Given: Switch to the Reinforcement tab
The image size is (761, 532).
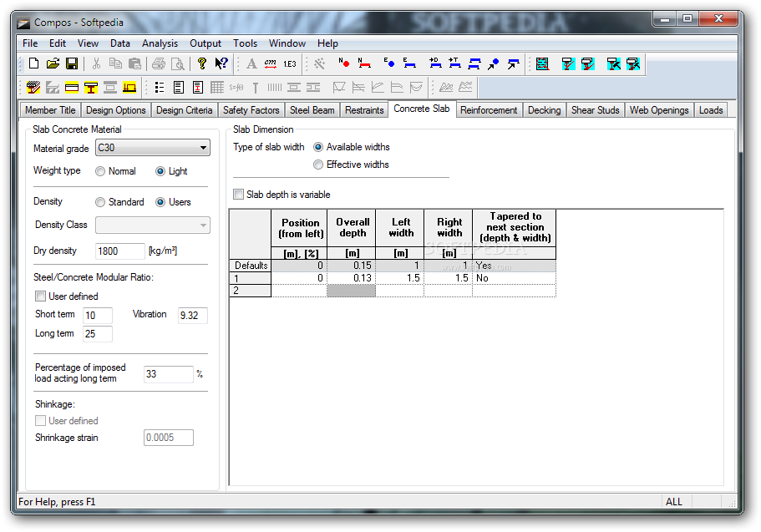Looking at the screenshot, I should pyautogui.click(x=489, y=110).
